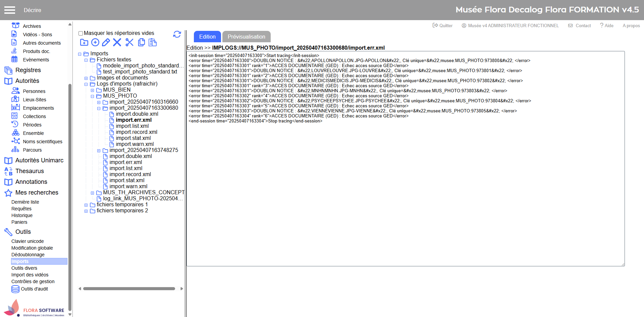Image resolution: width=644 pixels, height=317 pixels.
Task: Switch to the Prévisualisation tab
Action: point(246,37)
